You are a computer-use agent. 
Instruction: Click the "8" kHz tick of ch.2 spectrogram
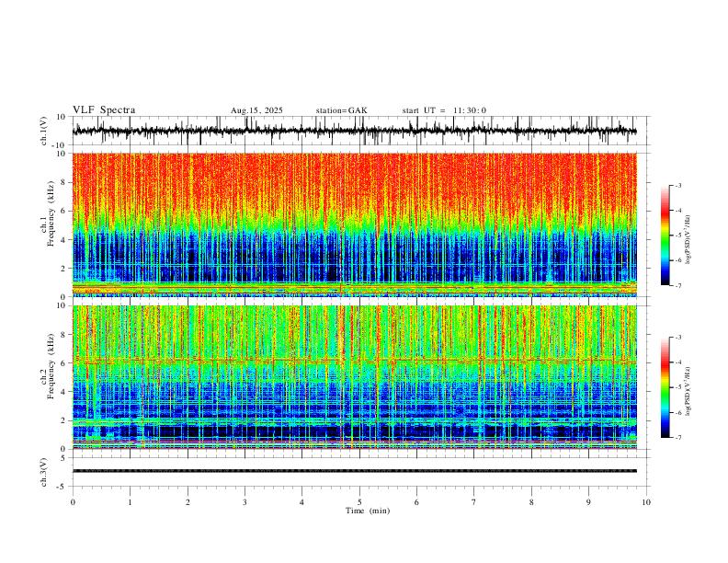pos(64,335)
